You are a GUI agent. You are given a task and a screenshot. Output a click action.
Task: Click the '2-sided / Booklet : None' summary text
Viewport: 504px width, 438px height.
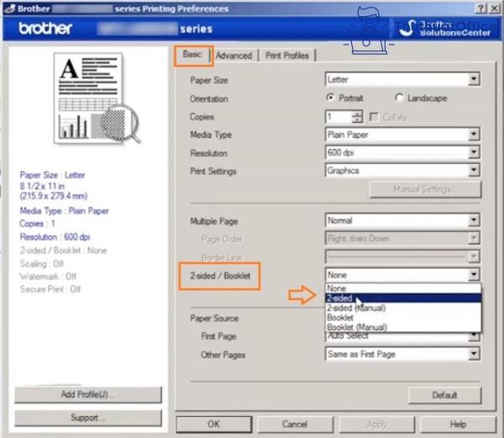click(x=63, y=251)
